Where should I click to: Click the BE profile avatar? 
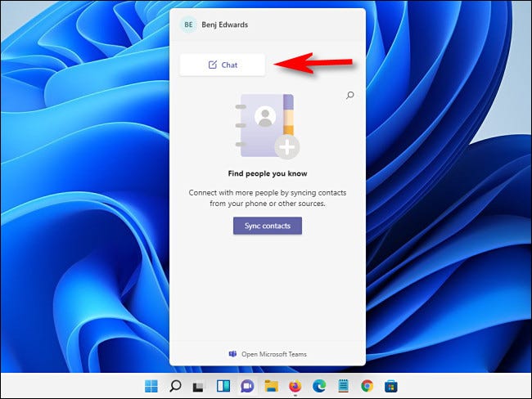tap(188, 25)
